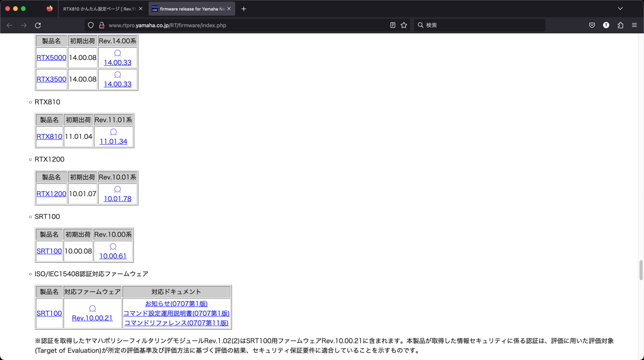The height and width of the screenshot is (360, 644).
Task: Open the お知らせ(0707第1版) document link
Action: (177, 304)
